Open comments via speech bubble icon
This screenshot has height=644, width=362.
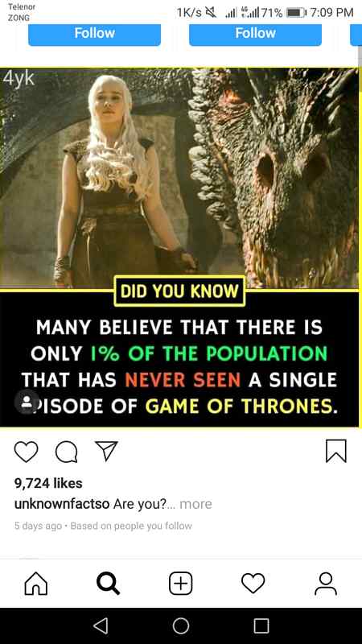67,452
